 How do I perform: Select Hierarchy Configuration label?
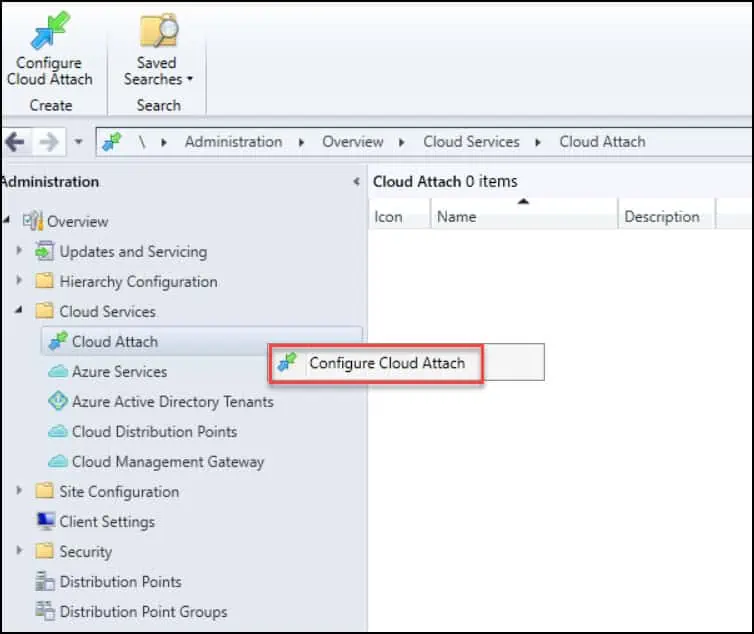click(138, 282)
